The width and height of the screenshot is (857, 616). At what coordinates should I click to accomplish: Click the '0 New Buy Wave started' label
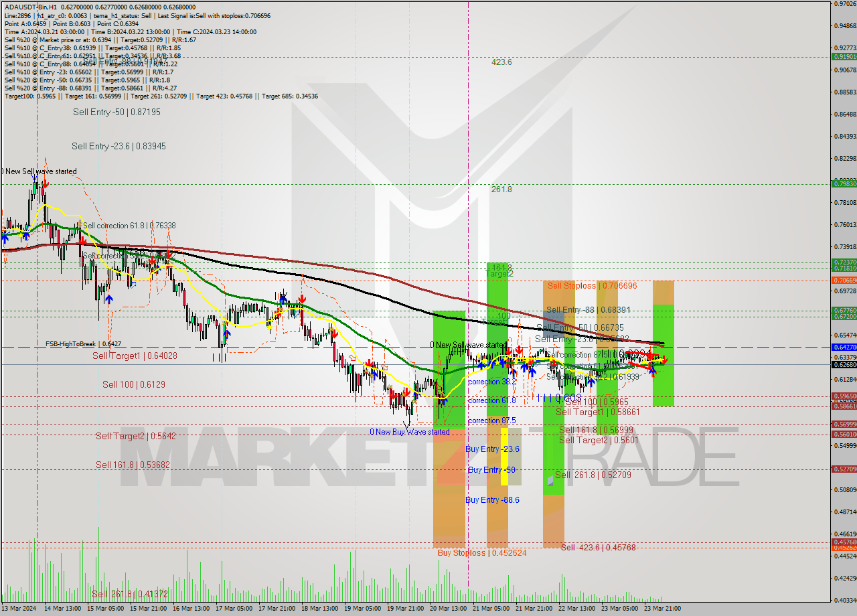[x=410, y=432]
